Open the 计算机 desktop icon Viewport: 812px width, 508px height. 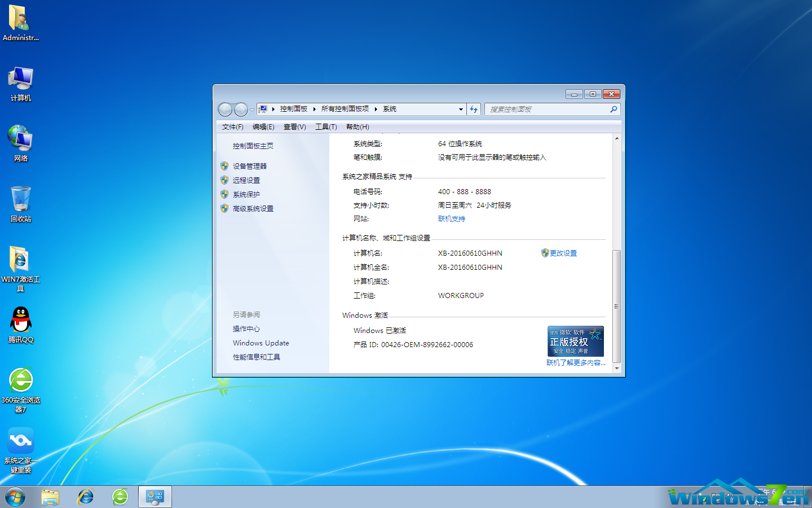click(x=20, y=77)
